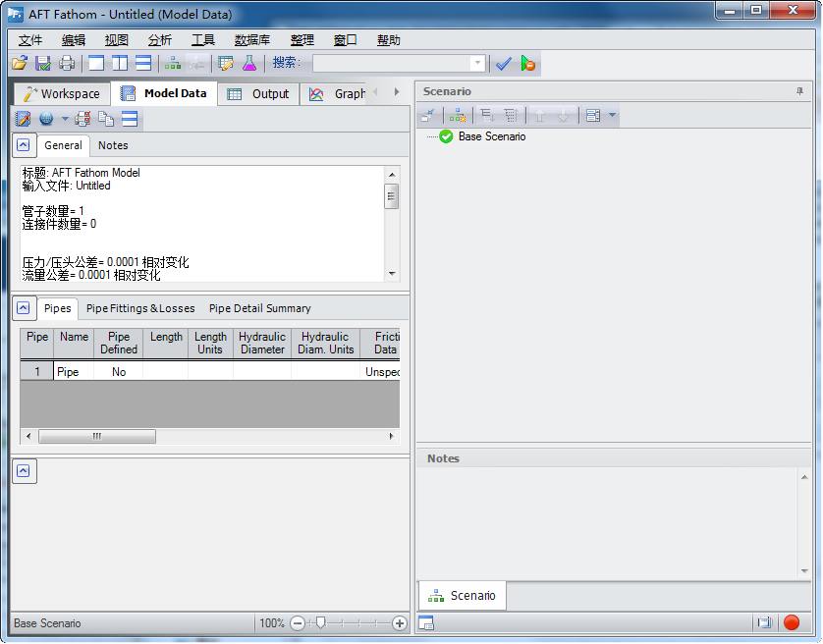Viewport: 823px width, 644px height.
Task: Click the globe icon in Model Data toolbar
Action: click(46, 119)
